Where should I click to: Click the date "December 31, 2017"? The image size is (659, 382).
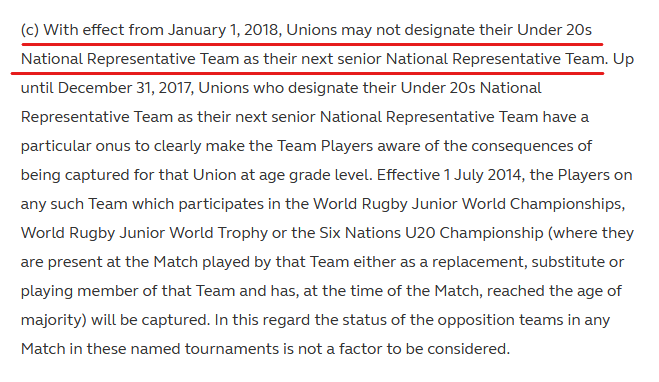126,88
